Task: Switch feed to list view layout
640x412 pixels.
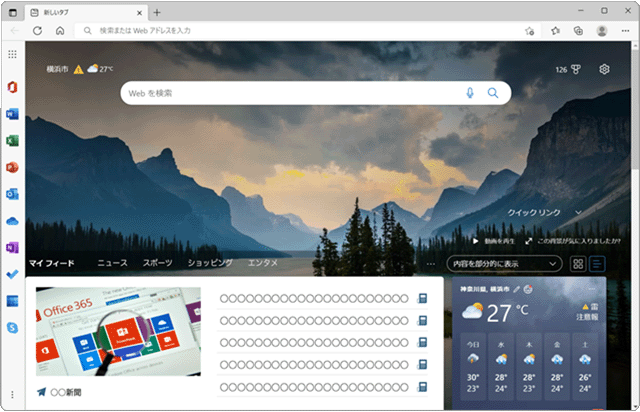Action: pos(597,264)
